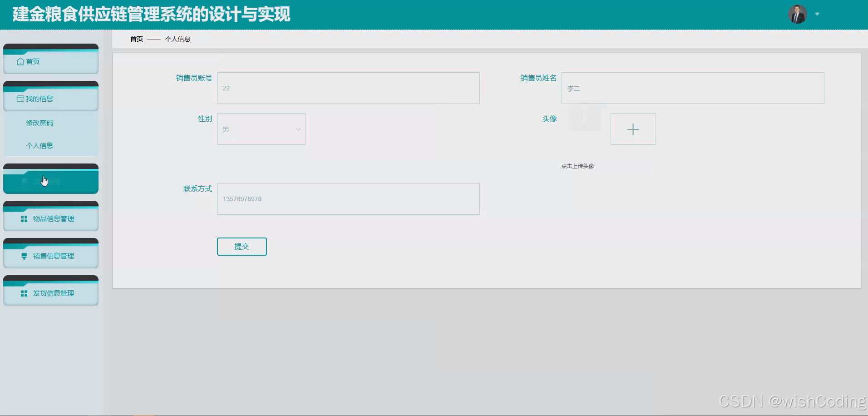Open the 修改密码 page
This screenshot has width=868, height=416.
(x=39, y=122)
